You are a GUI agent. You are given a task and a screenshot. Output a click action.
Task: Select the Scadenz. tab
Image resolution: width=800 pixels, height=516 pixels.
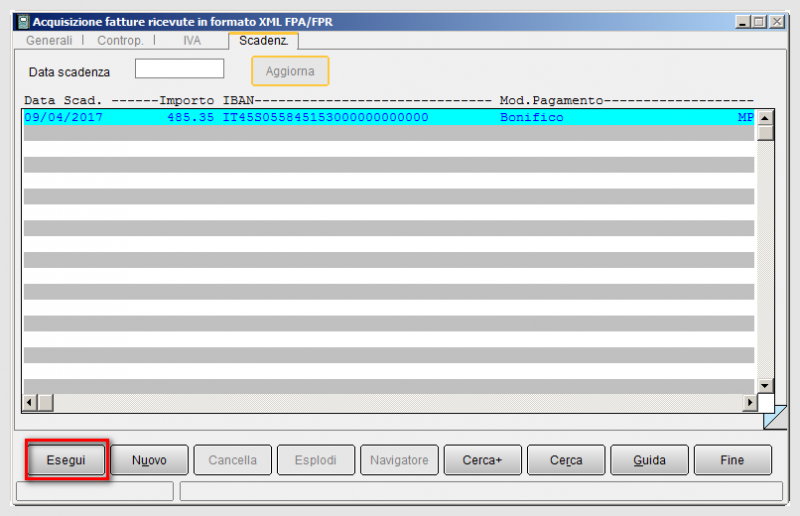click(263, 40)
